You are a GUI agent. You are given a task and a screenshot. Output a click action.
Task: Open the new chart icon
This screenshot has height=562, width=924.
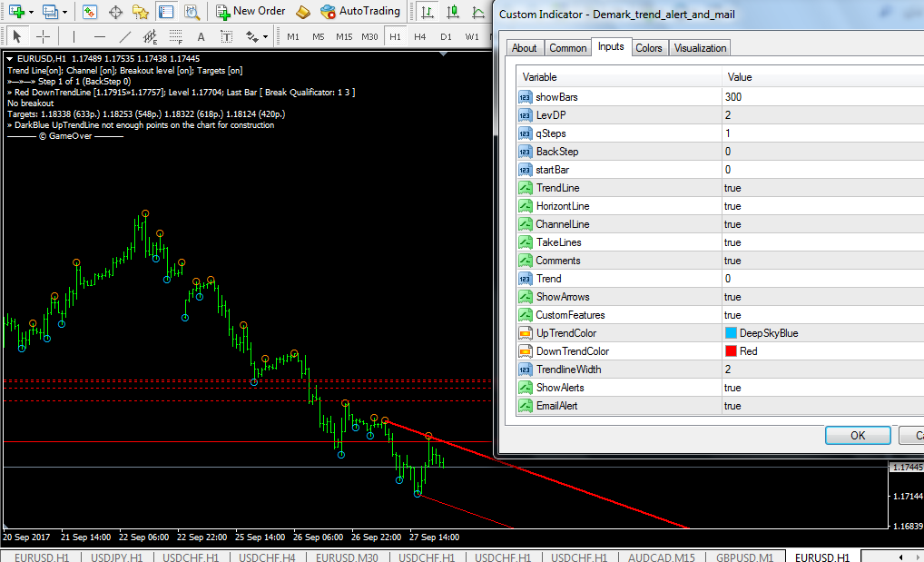(x=16, y=11)
